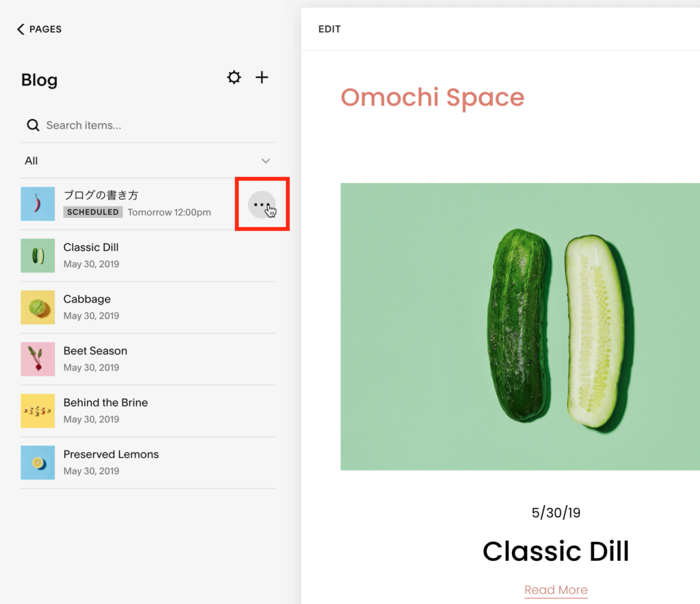Screen dimensions: 700x604
Task: Select the Cabbage post
Action: (148, 307)
